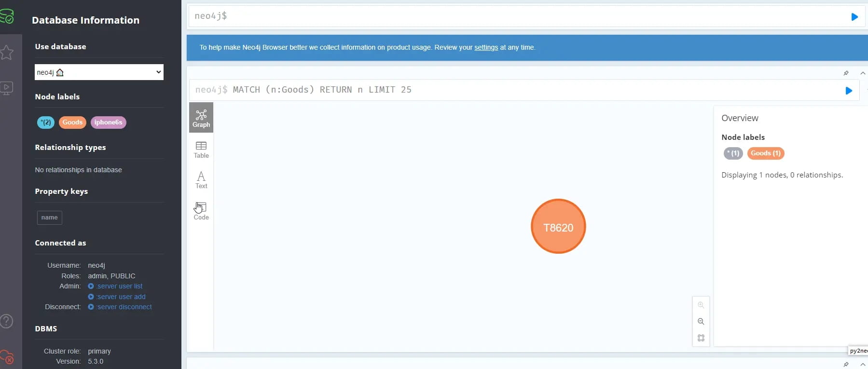Edit the MATCH (n:Goods) query text
868x369 pixels.
point(322,90)
